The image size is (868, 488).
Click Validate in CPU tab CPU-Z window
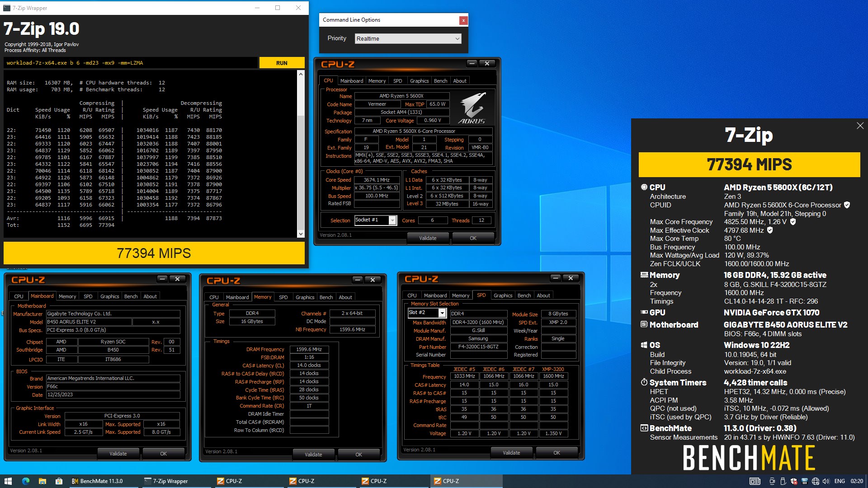pos(428,238)
